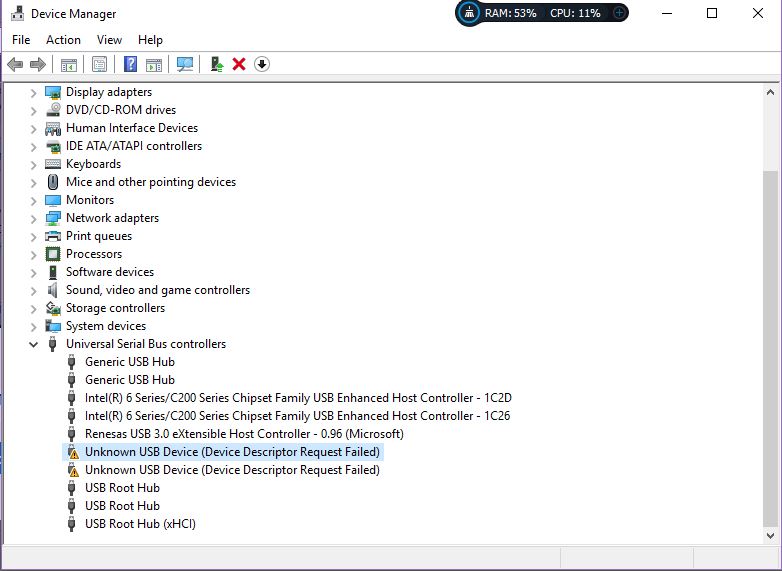Click the vertical scrollbar thumb
Screen dimensions: 782x571
[771, 348]
